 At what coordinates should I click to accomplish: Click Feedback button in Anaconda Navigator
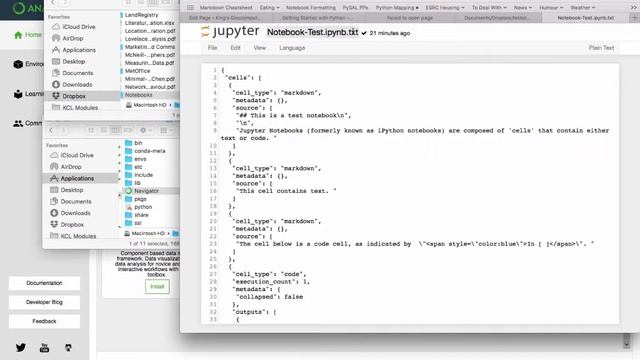click(44, 321)
